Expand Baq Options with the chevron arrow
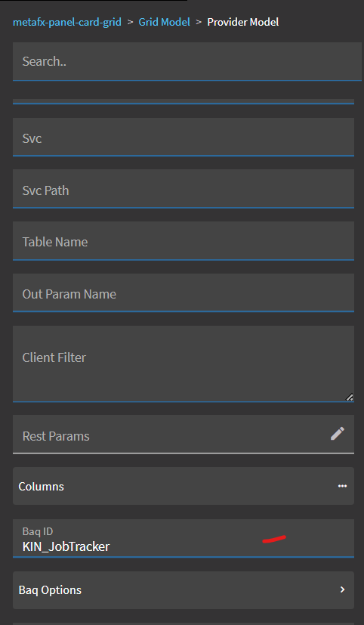This screenshot has width=364, height=625. click(x=343, y=589)
